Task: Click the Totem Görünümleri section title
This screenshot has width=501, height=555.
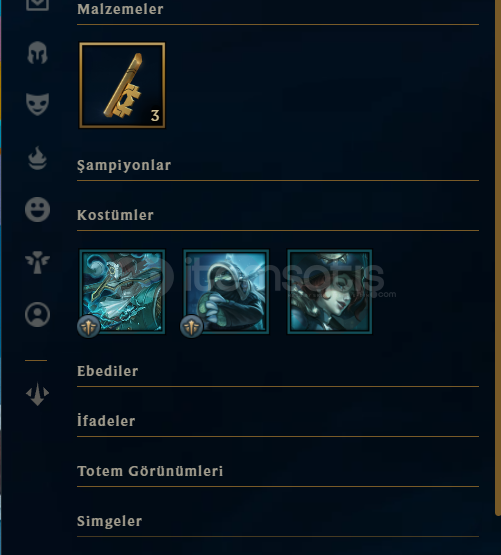Action: [x=150, y=471]
